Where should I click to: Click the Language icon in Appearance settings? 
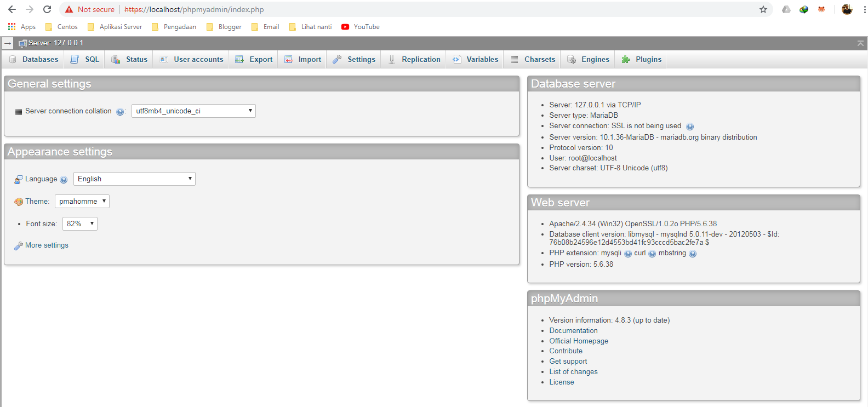(19, 179)
